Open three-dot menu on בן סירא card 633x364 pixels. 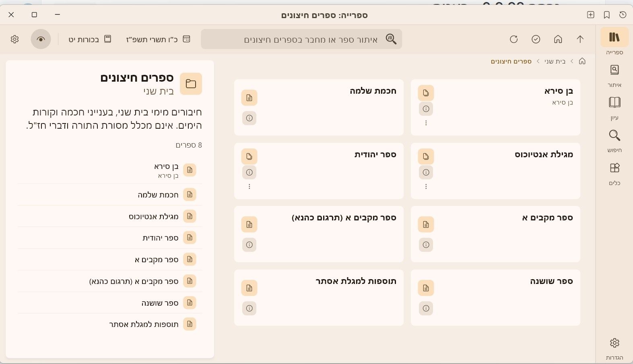click(426, 123)
